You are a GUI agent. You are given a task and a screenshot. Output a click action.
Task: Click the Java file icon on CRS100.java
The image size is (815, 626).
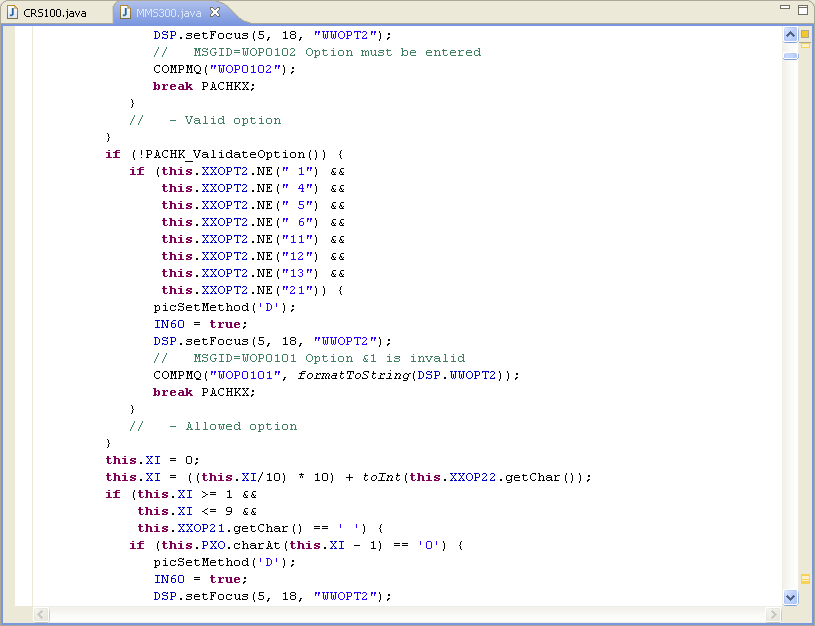point(13,13)
